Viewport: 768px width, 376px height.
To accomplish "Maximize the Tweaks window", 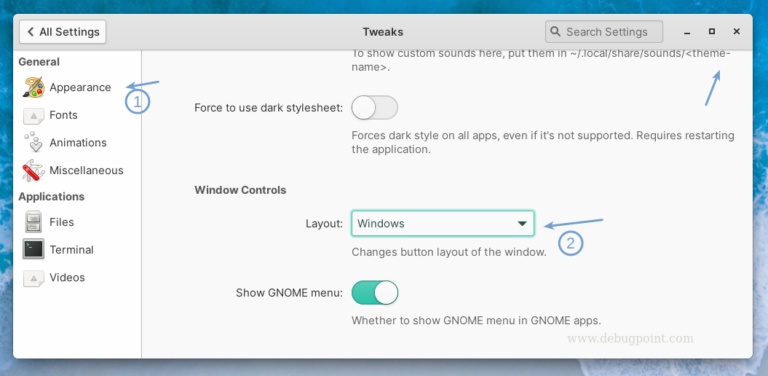I will tap(712, 32).
